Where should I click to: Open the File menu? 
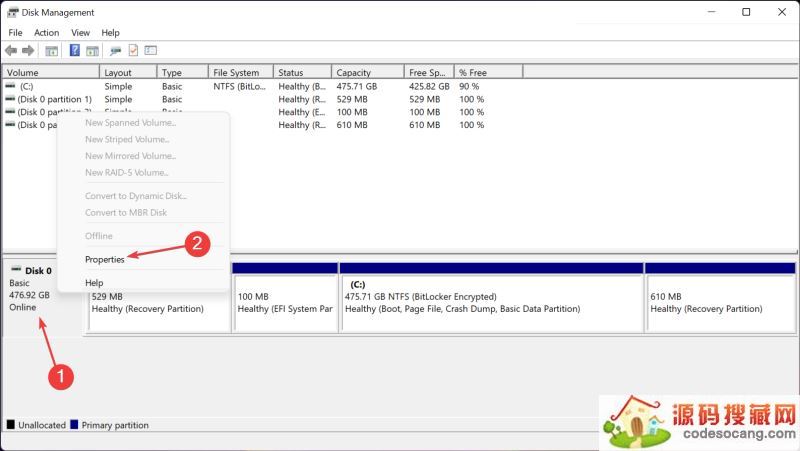(15, 33)
